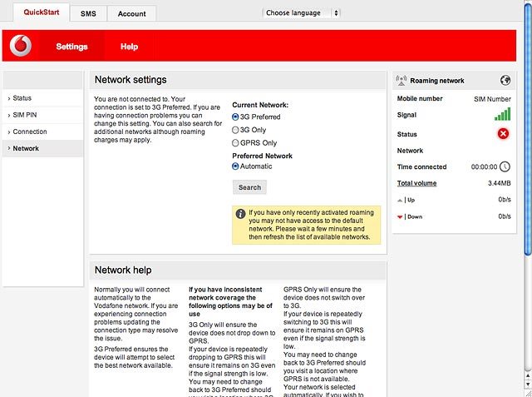Click the 00:00:00 time connected value
Screen dimensions: 532x397
click(x=484, y=166)
